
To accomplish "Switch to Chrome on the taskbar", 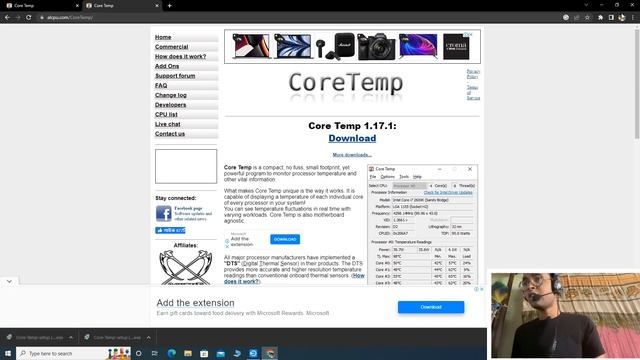I will [x=270, y=353].
